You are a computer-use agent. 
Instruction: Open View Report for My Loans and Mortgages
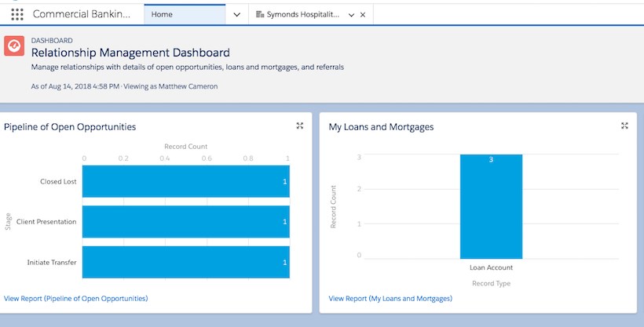pyautogui.click(x=390, y=299)
